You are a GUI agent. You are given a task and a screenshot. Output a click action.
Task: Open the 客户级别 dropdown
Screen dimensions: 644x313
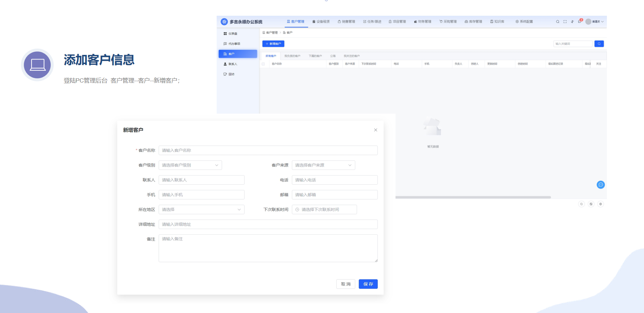[190, 165]
